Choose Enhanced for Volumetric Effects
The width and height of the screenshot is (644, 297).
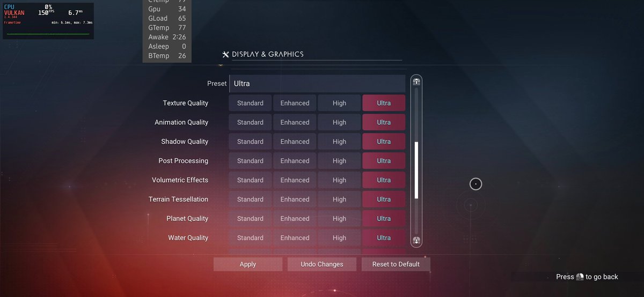tap(295, 180)
